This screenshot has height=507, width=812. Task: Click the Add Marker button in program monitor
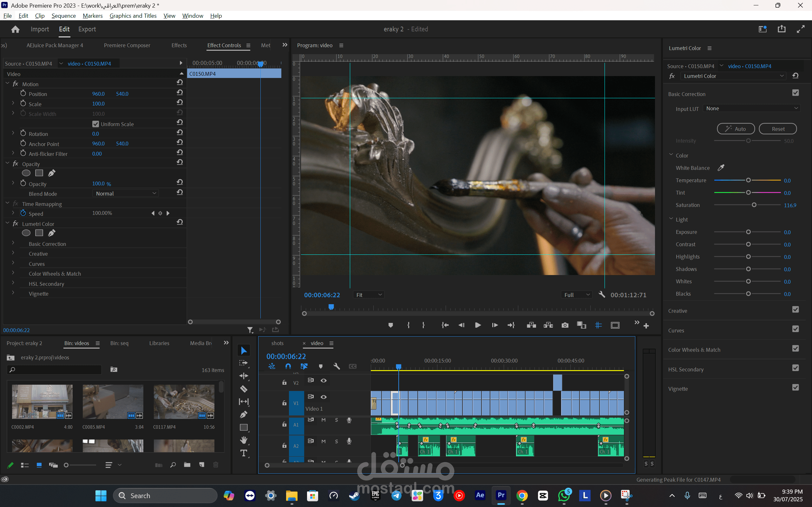click(x=390, y=325)
